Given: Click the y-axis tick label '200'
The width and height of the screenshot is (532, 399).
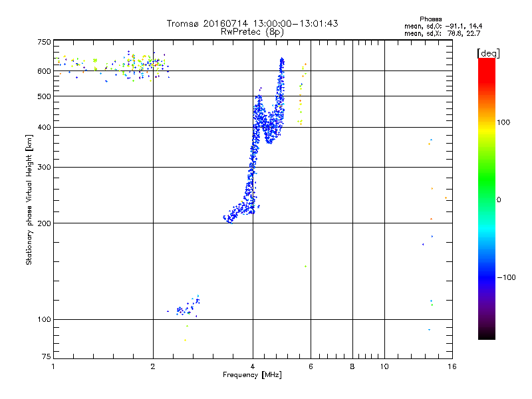Looking at the screenshot, I should pyautogui.click(x=44, y=223).
